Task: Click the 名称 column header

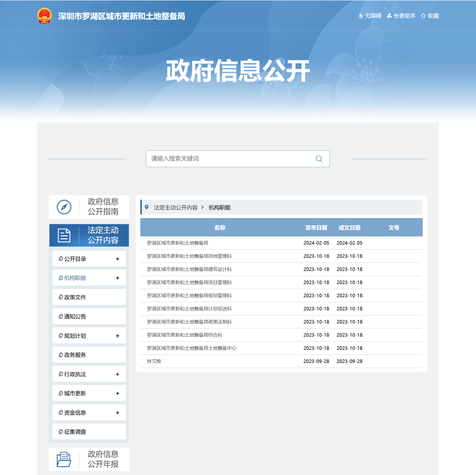Action: [x=220, y=228]
